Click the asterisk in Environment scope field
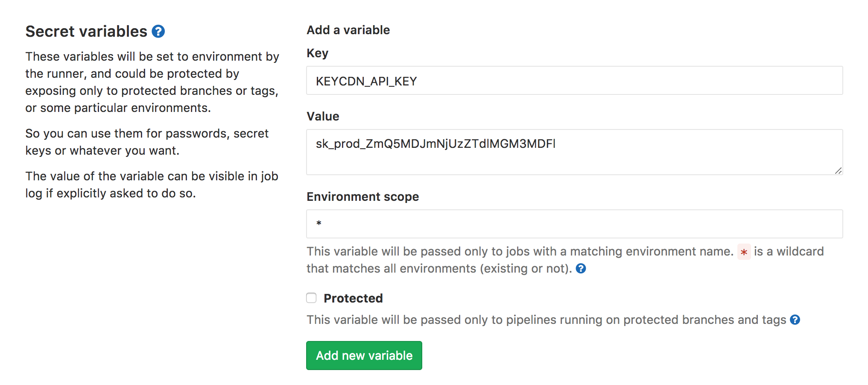The height and width of the screenshot is (385, 868). (319, 223)
